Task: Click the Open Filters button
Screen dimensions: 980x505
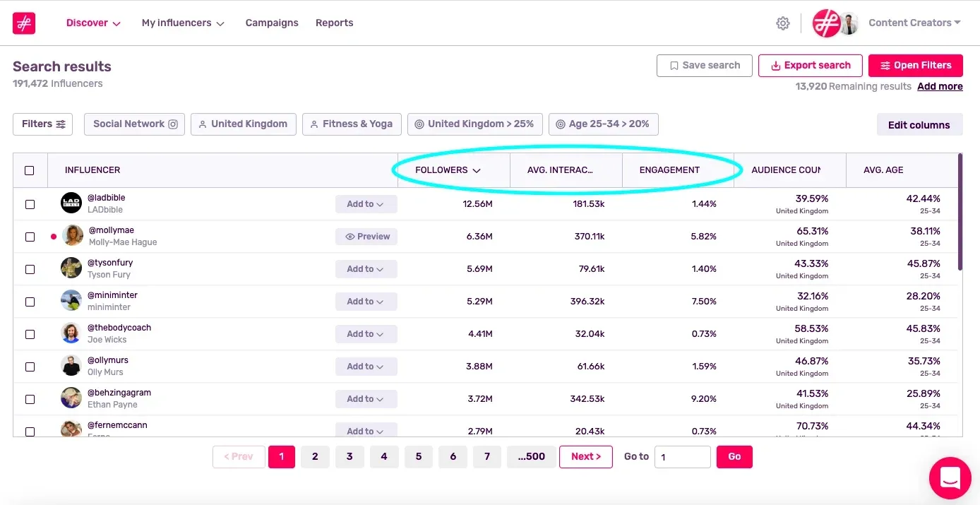Action: coord(916,66)
